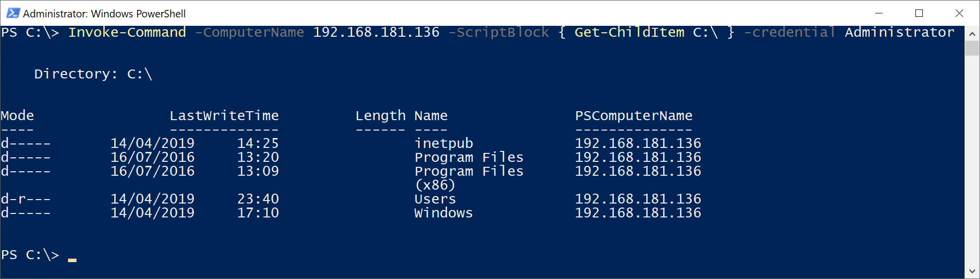Click the Invoke-Command text in command line
Viewport: 980px width, 279px height.
tap(127, 32)
